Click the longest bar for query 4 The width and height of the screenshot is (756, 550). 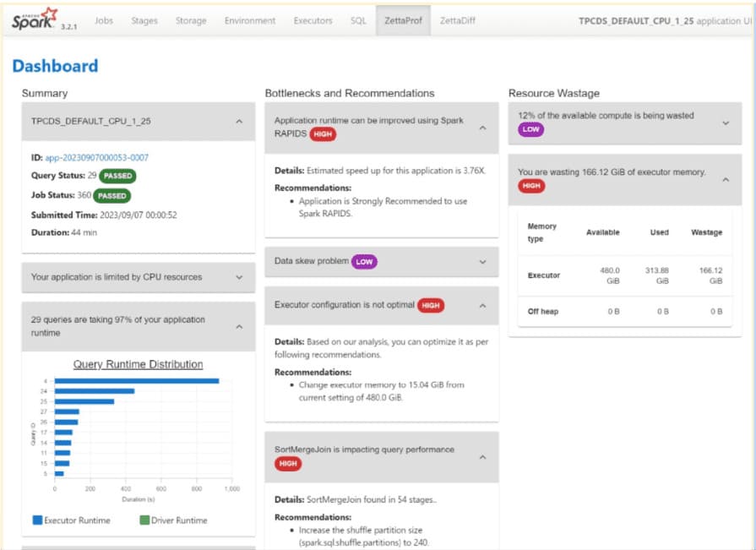tap(137, 381)
